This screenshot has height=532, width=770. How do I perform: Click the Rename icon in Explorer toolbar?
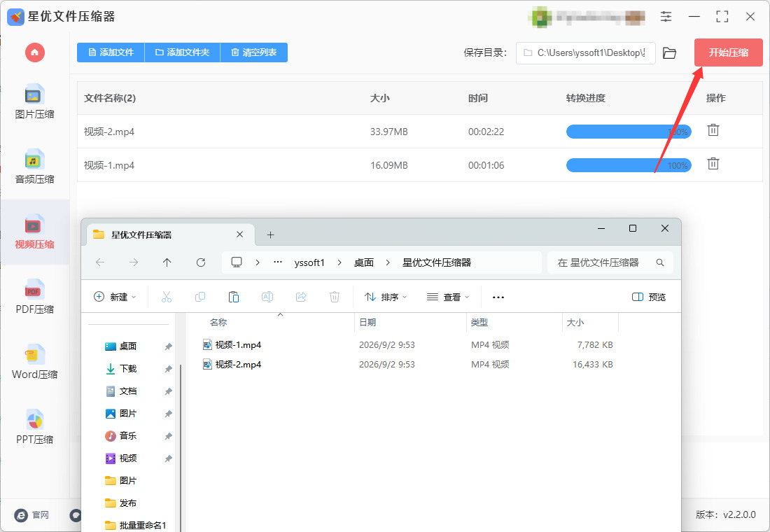(267, 297)
